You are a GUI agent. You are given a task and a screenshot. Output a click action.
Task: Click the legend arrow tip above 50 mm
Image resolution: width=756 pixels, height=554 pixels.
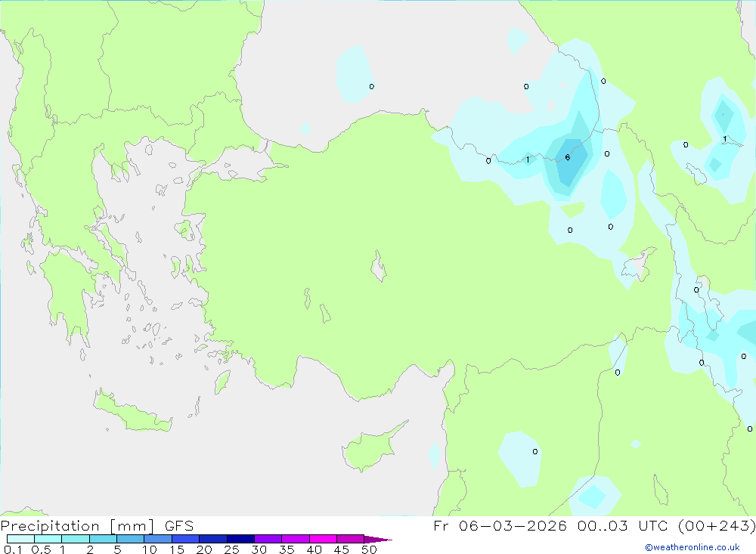pyautogui.click(x=378, y=540)
